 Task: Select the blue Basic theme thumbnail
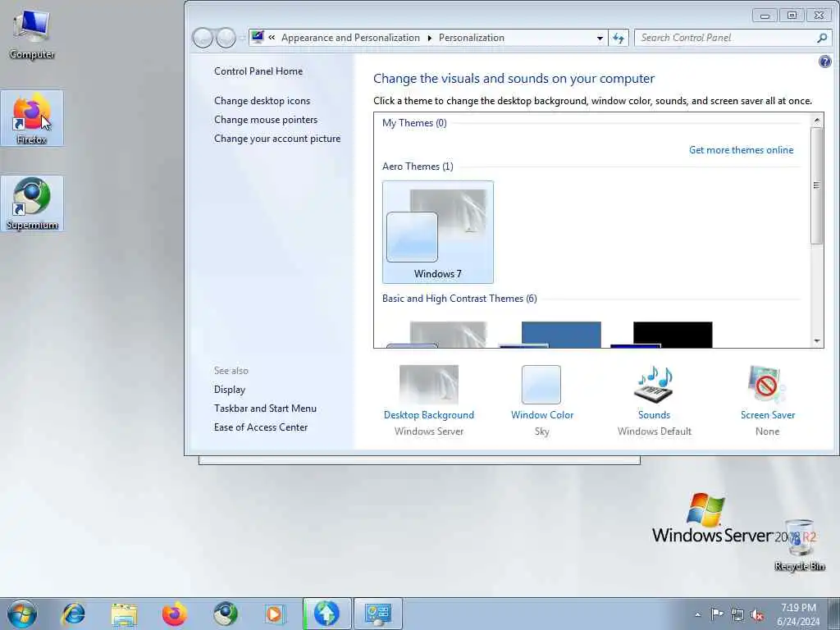point(550,335)
